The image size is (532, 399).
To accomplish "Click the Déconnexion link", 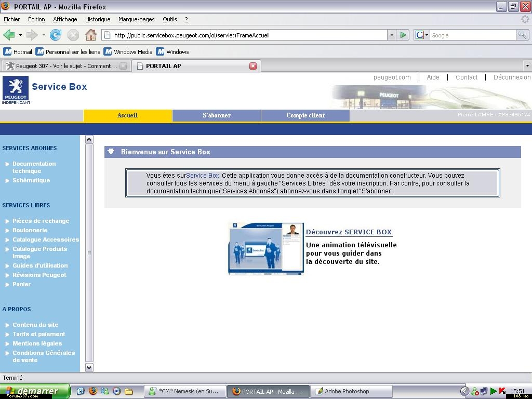I will point(512,77).
